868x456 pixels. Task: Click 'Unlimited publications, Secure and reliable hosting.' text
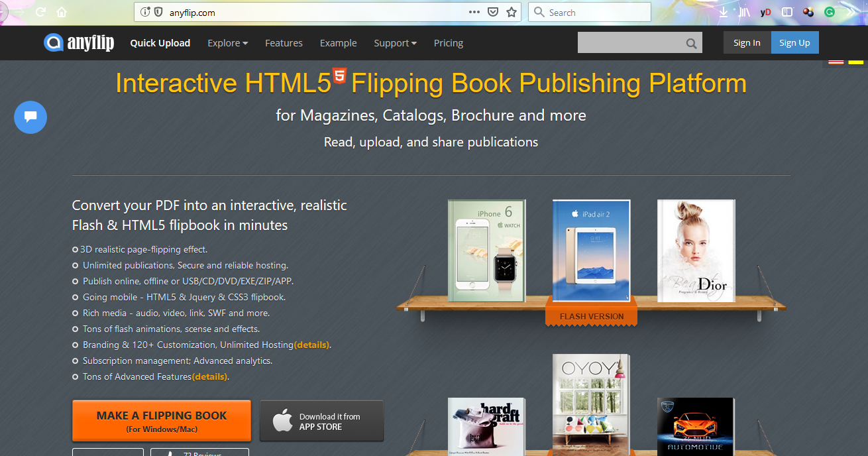(186, 265)
